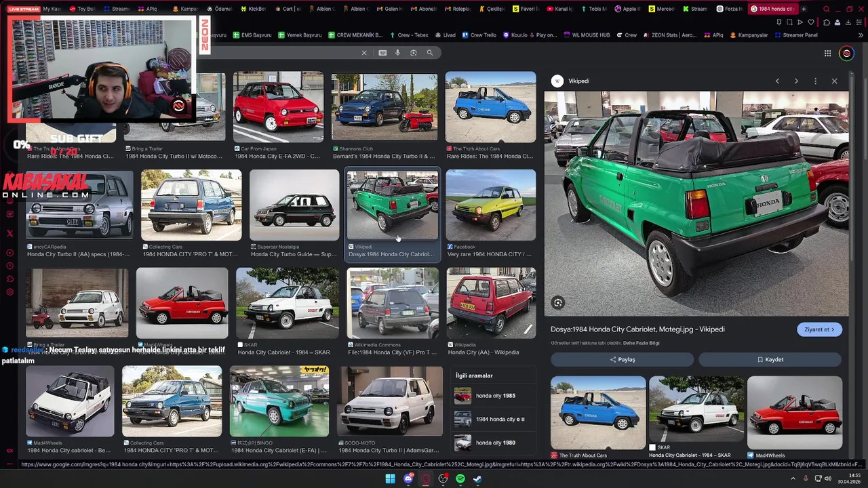This screenshot has height=488, width=868.
Task: Open the red Honda City Car From Japan thumbnail
Action: click(278, 106)
